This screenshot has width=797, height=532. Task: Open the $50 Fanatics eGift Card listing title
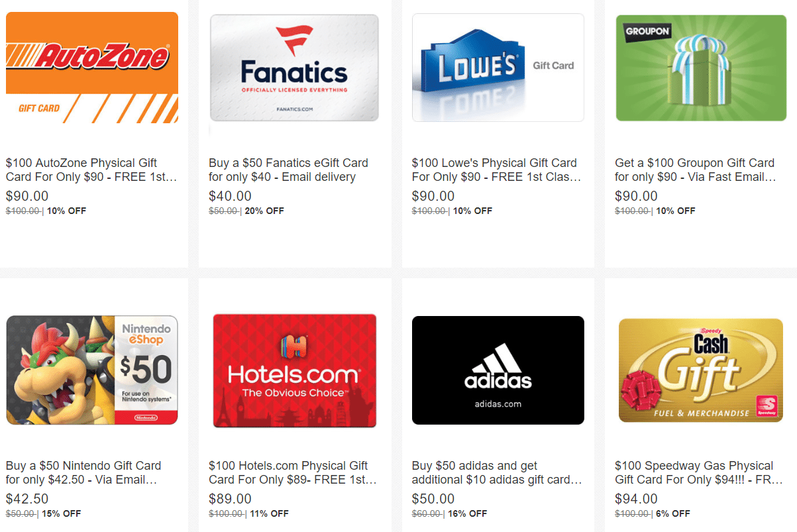point(288,170)
